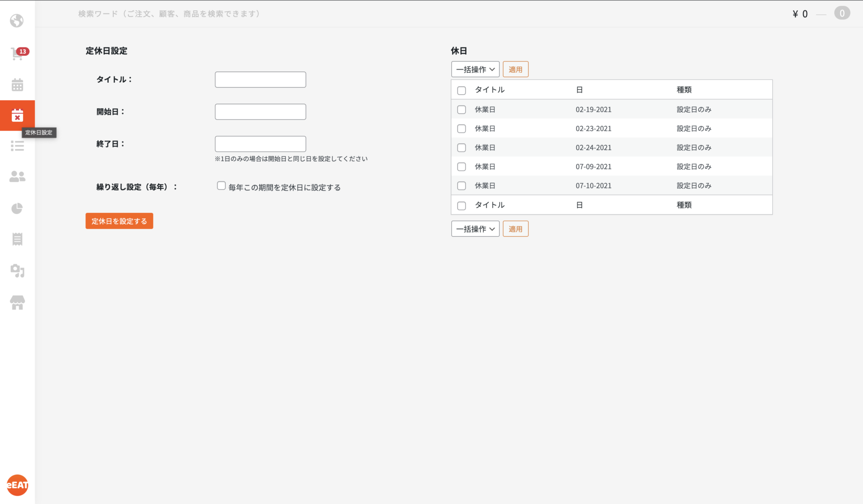Toggle select-all checkbox in table header
This screenshot has width=863, height=504.
[461, 90]
